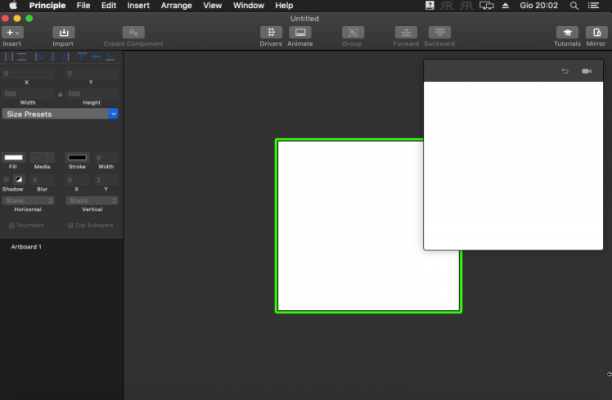This screenshot has width=612, height=400.
Task: Click the Group toolbar icon
Action: pyautogui.click(x=353, y=33)
